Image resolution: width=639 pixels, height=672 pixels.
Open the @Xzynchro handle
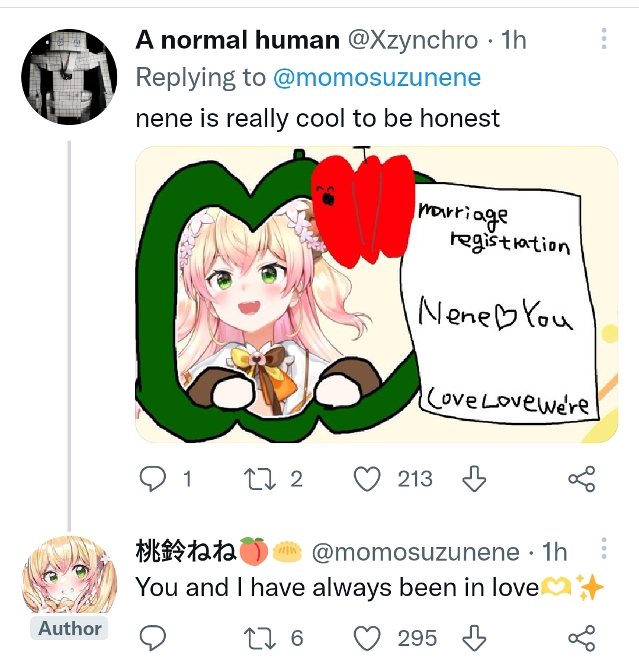click(x=412, y=40)
